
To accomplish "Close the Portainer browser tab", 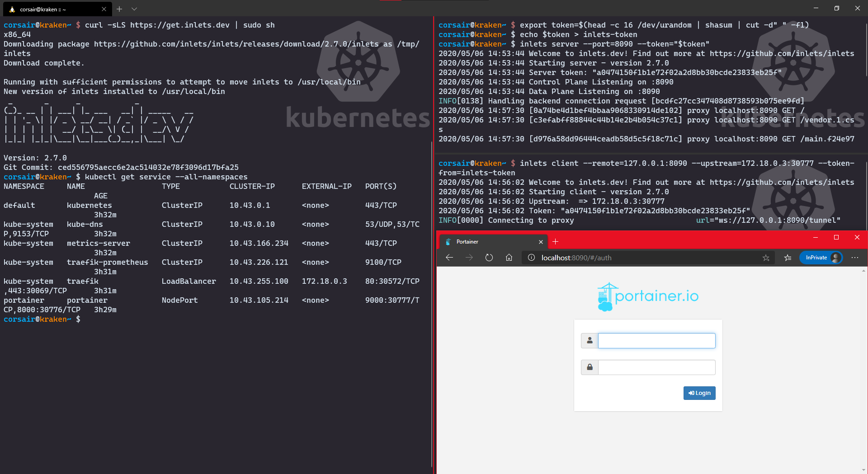I will tap(541, 242).
